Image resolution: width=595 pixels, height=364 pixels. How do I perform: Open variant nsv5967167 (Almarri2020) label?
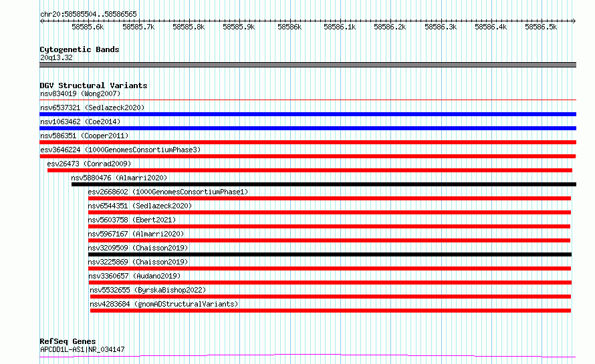point(136,234)
